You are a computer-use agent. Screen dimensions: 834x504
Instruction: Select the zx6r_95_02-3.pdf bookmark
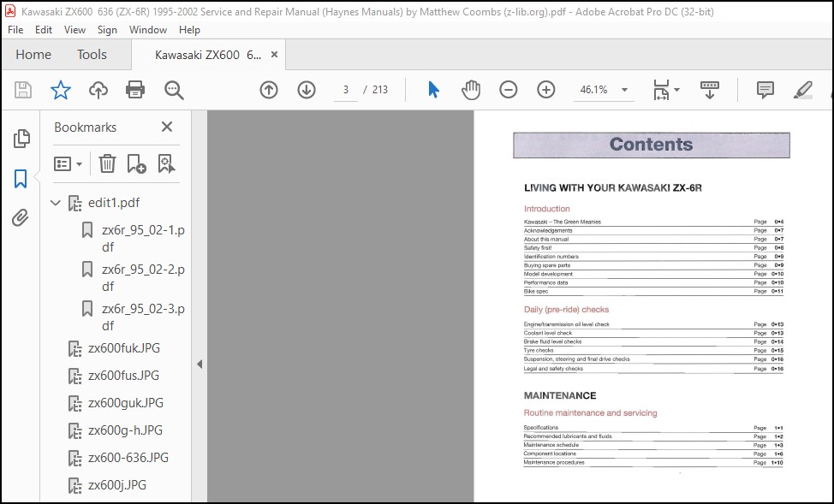[143, 317]
